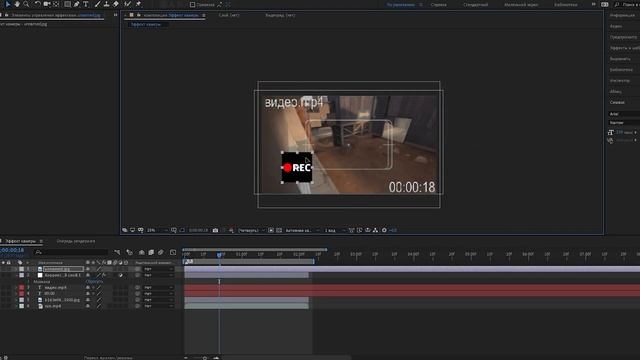Image resolution: width=640 pixels, height=360 pixels.
Task: Select the Rotation tool
Action: pyautogui.click(x=38, y=4)
